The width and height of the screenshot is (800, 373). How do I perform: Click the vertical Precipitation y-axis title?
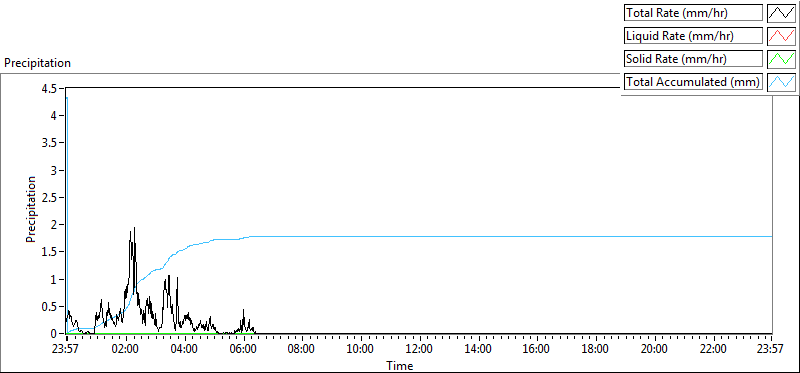pos(31,209)
